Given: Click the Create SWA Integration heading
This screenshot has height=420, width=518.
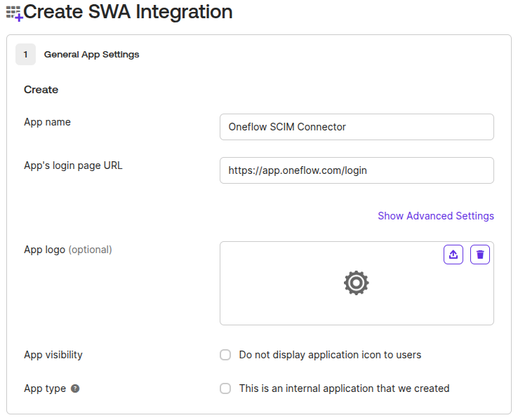Looking at the screenshot, I should click(128, 12).
